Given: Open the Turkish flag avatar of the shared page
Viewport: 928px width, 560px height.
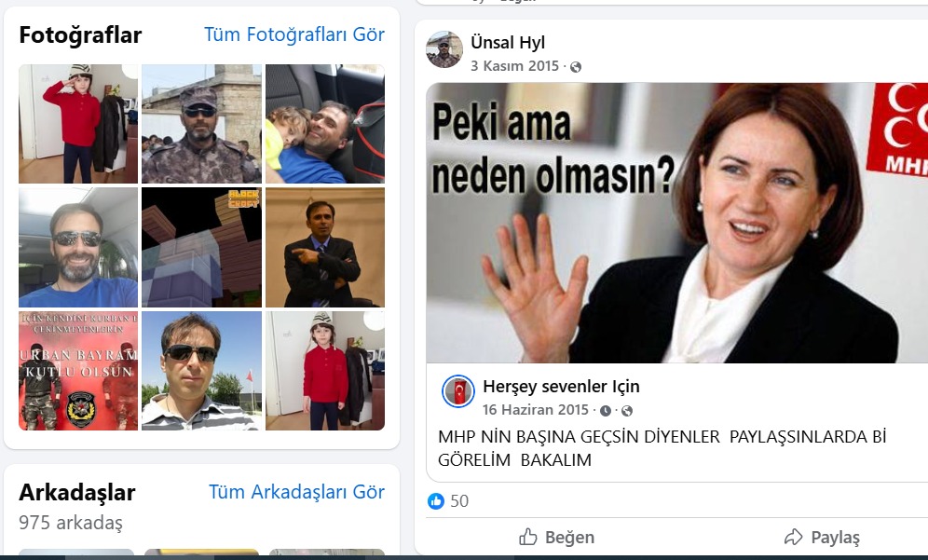Looking at the screenshot, I should 458,391.
